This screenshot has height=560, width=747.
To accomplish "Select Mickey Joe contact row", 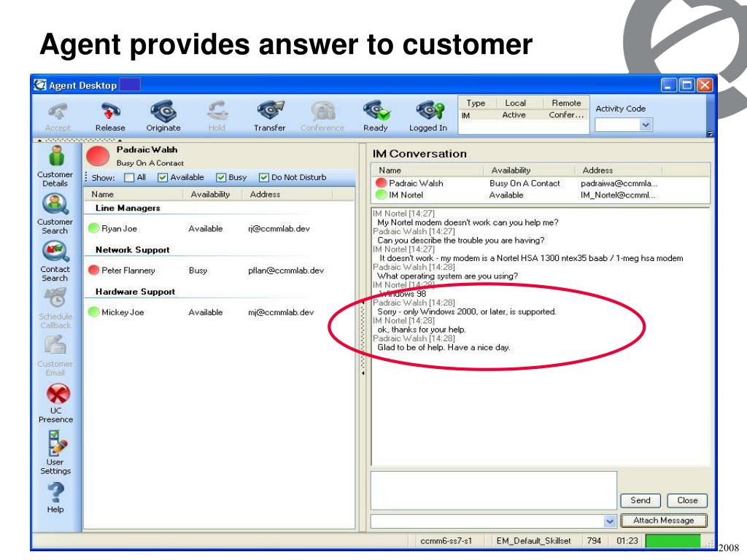I will (x=219, y=312).
